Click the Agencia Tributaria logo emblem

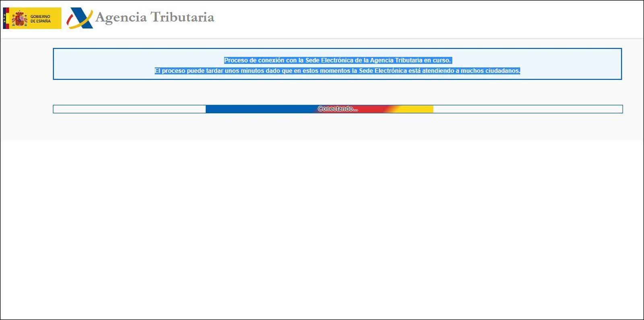[x=80, y=18]
